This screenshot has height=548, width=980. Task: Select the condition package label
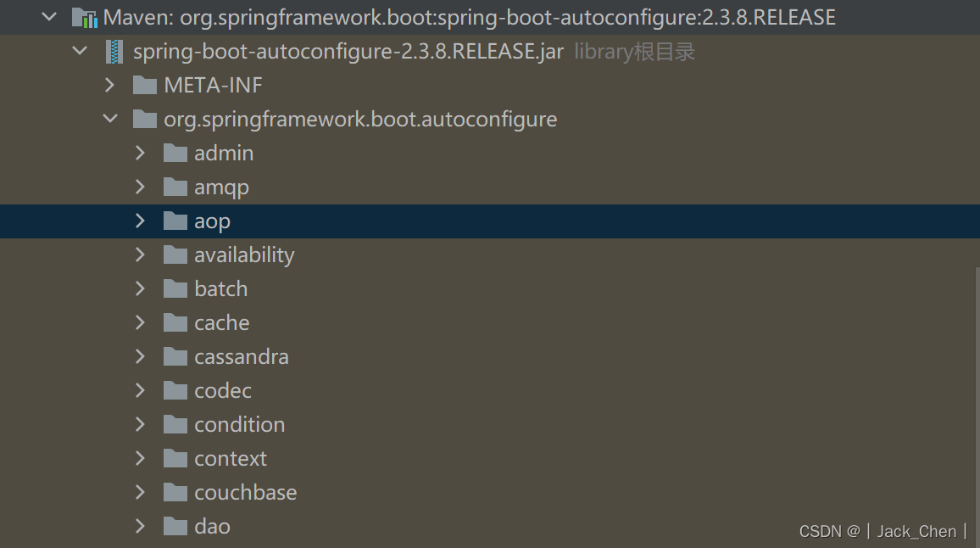pyautogui.click(x=240, y=425)
